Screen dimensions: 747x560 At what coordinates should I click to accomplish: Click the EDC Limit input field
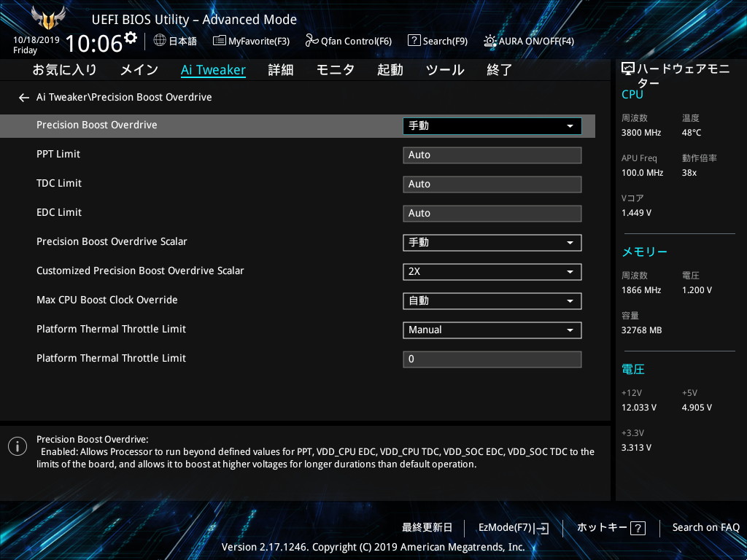pos(492,214)
